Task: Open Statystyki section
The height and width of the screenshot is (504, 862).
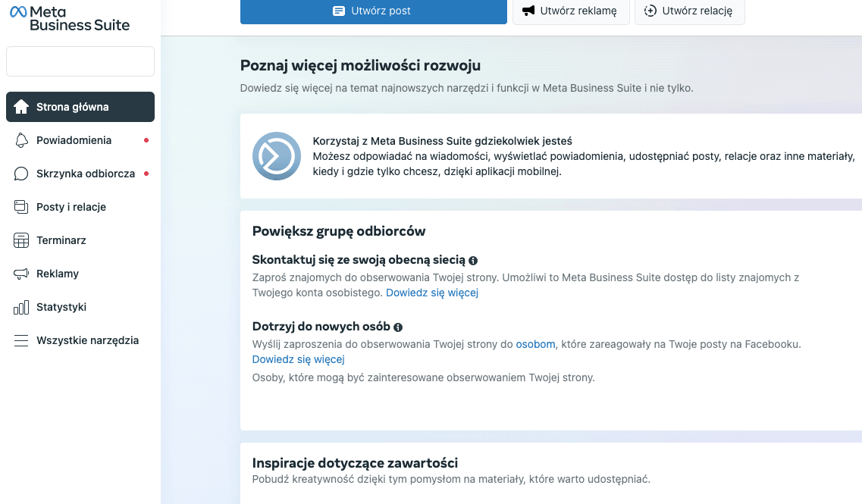Action: (80, 307)
